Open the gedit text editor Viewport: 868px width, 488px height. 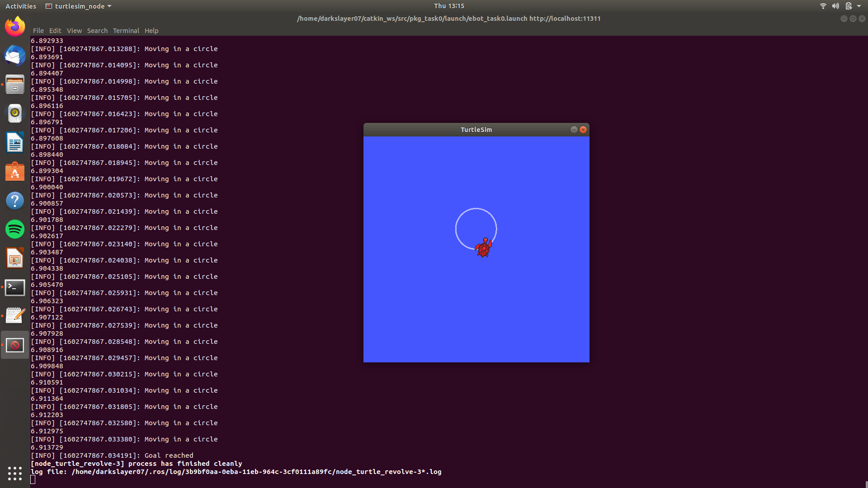click(14, 316)
